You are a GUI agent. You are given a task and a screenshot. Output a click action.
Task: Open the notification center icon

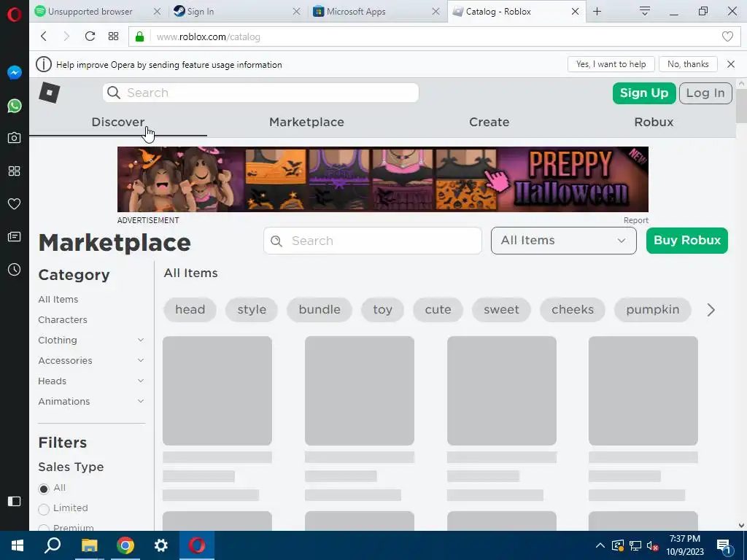pos(724,546)
